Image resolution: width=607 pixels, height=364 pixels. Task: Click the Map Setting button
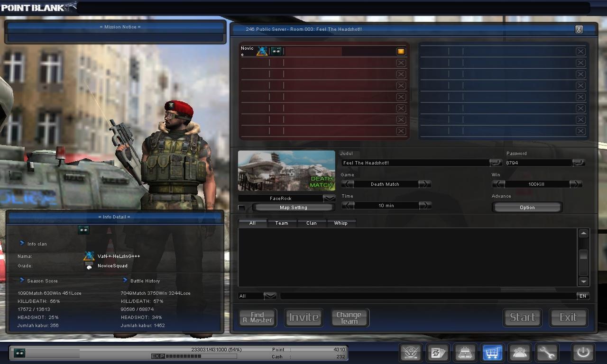pyautogui.click(x=293, y=208)
